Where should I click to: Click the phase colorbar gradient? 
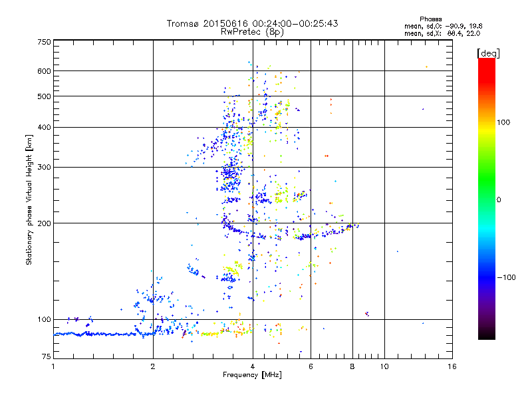coord(487,198)
